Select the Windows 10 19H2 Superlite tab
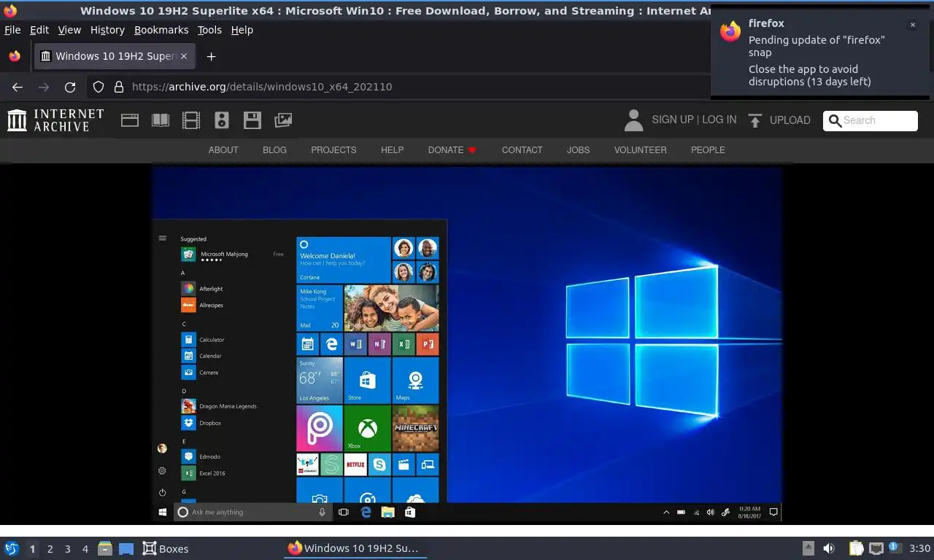934x560 pixels. pos(115,56)
